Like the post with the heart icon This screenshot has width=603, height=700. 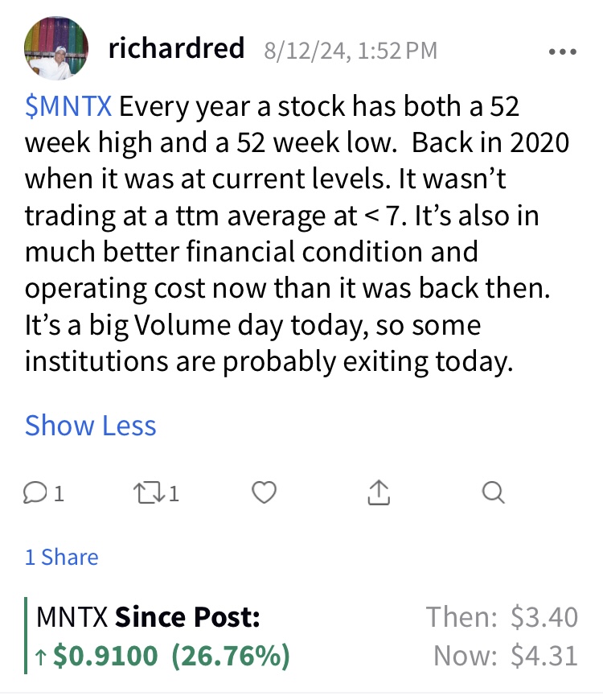[x=264, y=492]
